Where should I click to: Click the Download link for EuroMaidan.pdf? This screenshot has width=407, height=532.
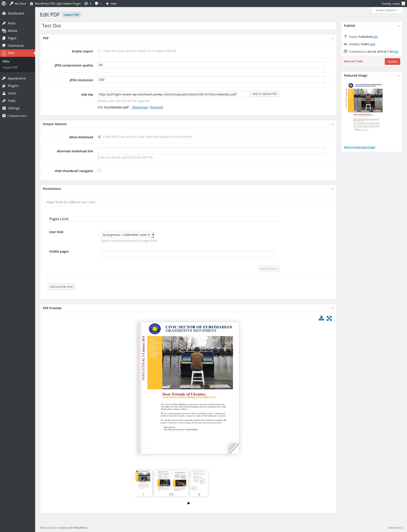(140, 107)
